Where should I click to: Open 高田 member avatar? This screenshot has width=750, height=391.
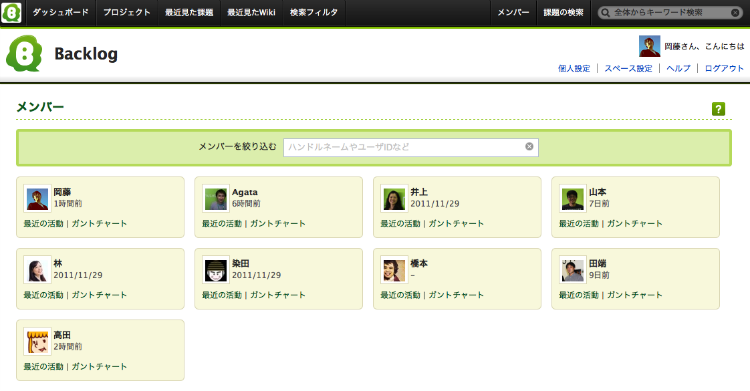click(37, 342)
